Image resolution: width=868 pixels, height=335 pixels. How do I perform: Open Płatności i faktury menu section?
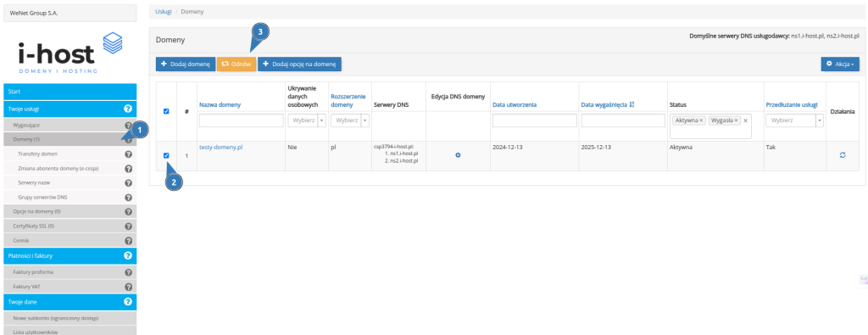click(70, 256)
